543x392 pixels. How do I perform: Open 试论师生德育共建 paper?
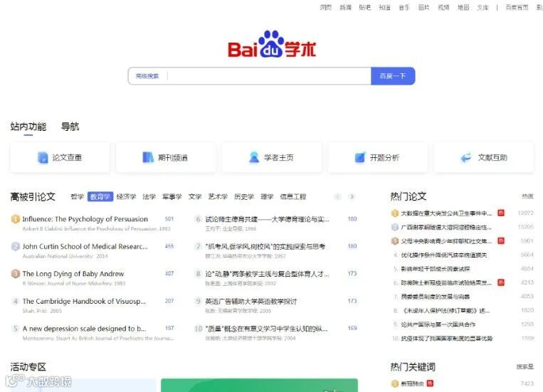267,219
